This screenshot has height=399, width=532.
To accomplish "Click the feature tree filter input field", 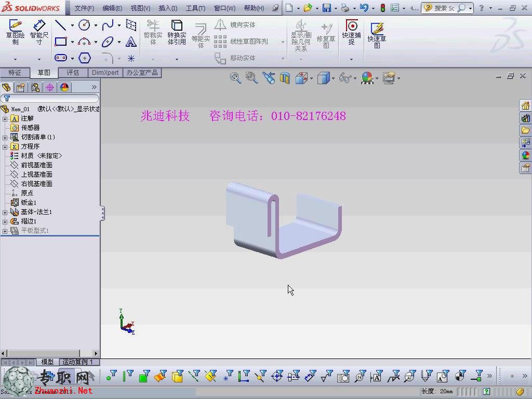I will point(50,98).
